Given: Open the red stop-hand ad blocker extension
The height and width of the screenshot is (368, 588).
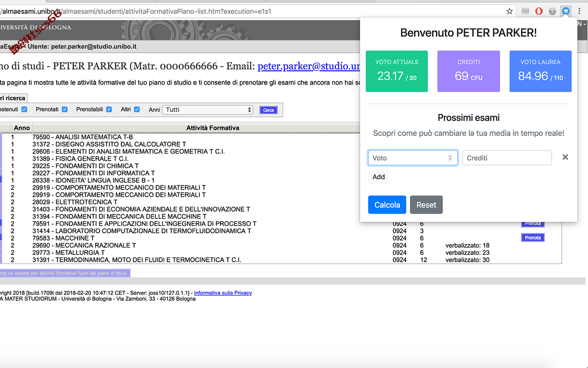Looking at the screenshot, I should (x=539, y=11).
